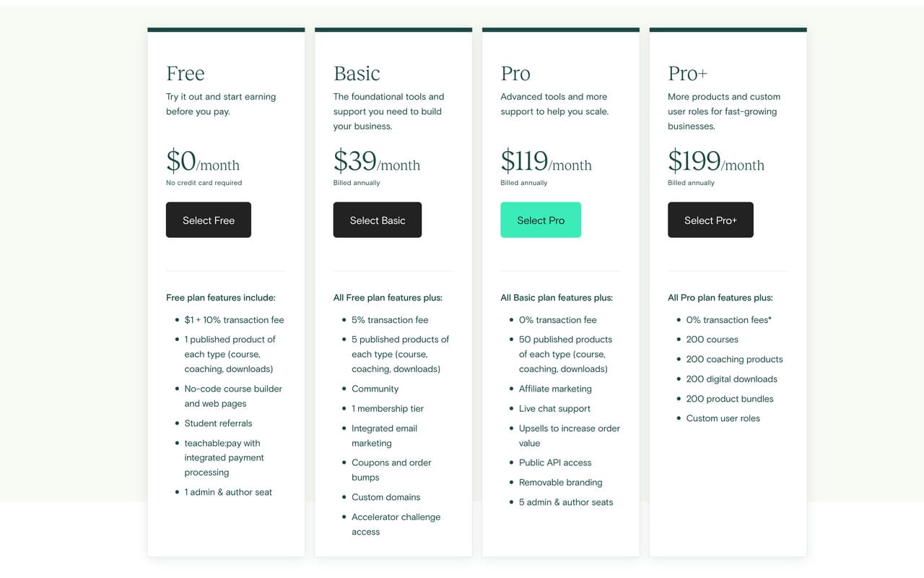Click the Select Free button

coord(208,220)
